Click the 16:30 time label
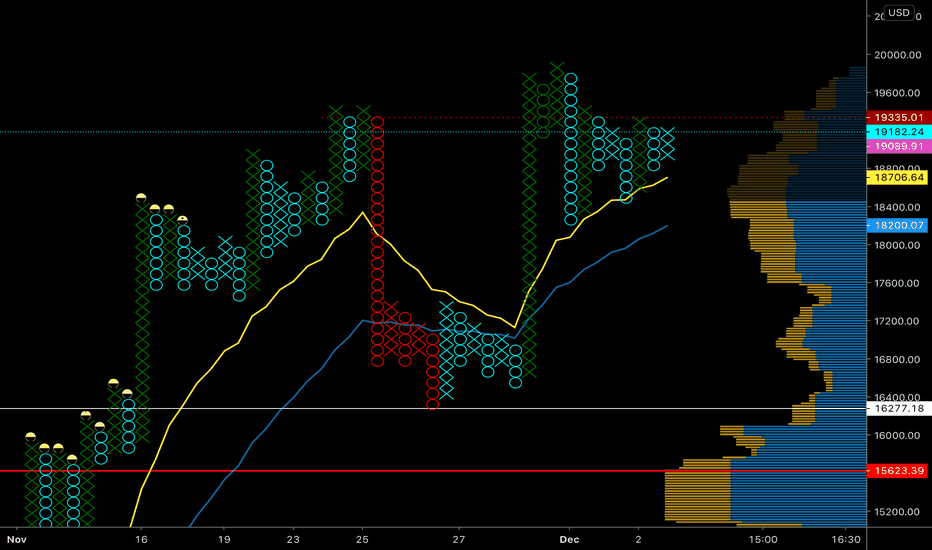The image size is (932, 550). coord(845,539)
